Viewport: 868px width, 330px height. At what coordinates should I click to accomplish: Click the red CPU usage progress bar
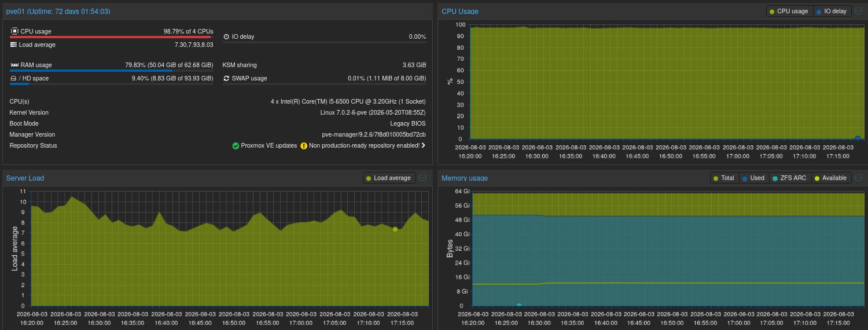[x=110, y=37]
